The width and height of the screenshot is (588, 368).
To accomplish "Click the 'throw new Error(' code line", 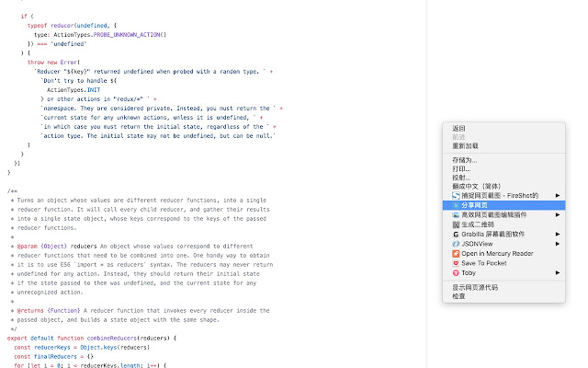I will point(53,63).
